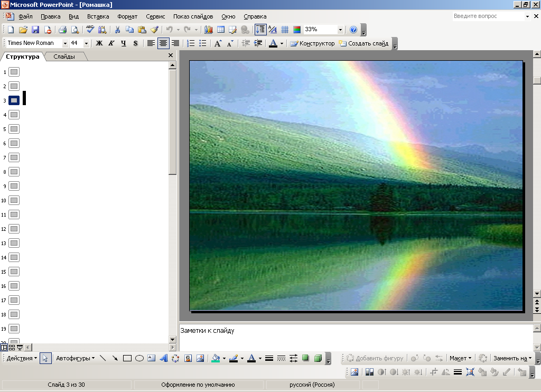Click Добавить фигуру button
This screenshot has height=392, width=541.
375,358
